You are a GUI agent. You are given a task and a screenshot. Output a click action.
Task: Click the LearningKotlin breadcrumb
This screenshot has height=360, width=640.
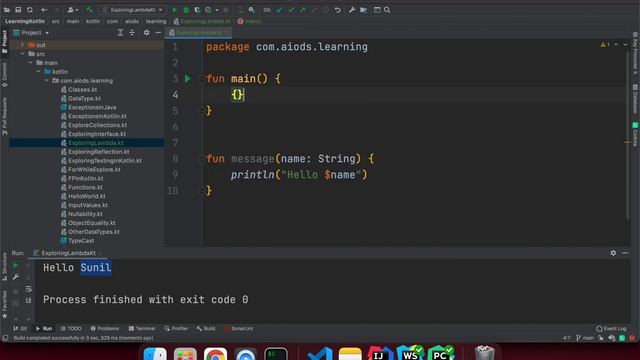pyautogui.click(x=25, y=21)
